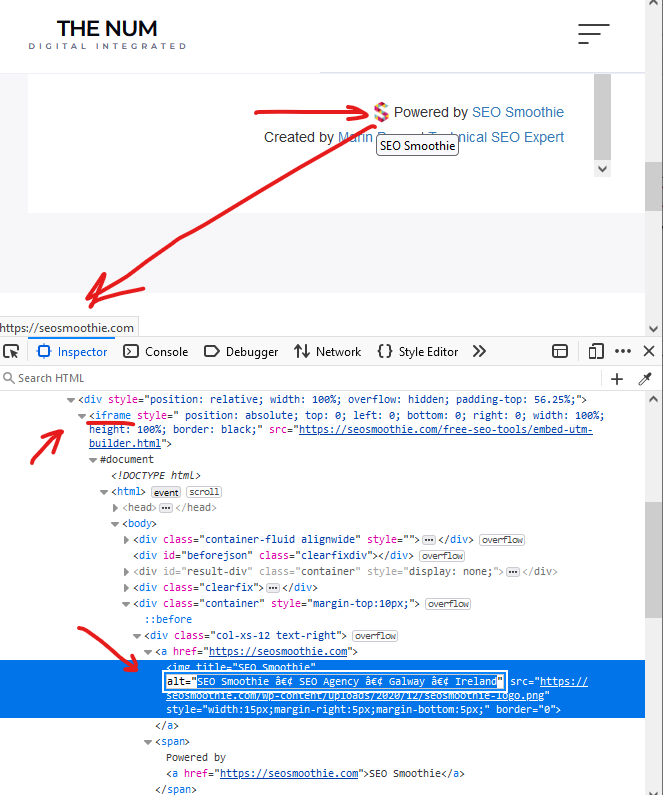Viewport: 663px width, 795px height.
Task: Select the ::before pseudo-element row
Action: [x=168, y=620]
